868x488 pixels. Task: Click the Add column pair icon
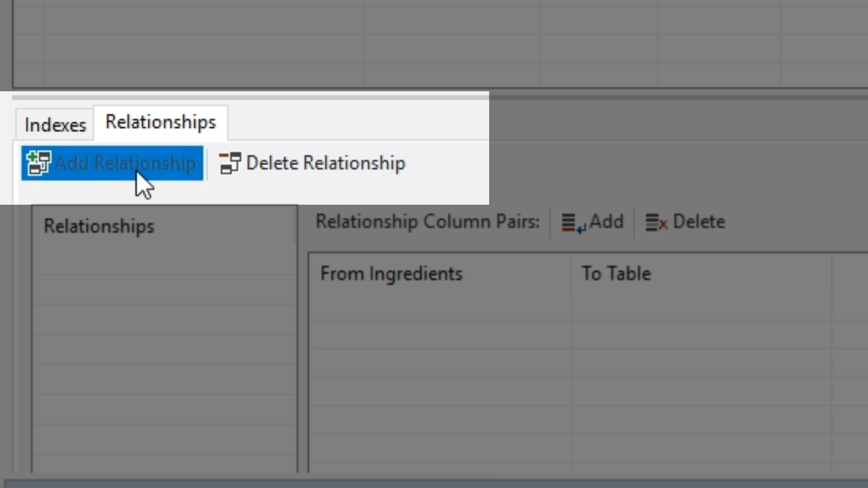tap(573, 223)
